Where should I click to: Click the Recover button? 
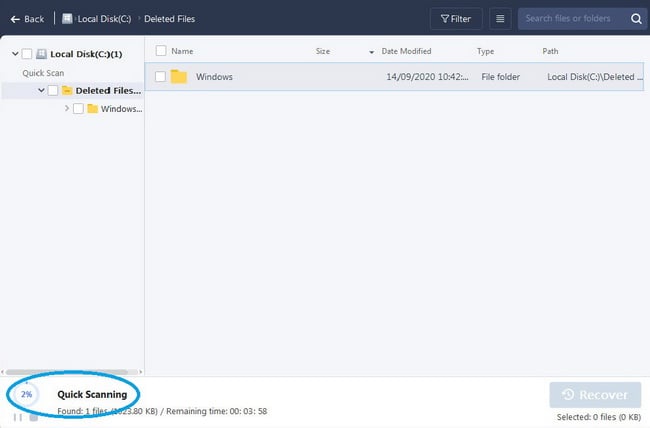(595, 395)
